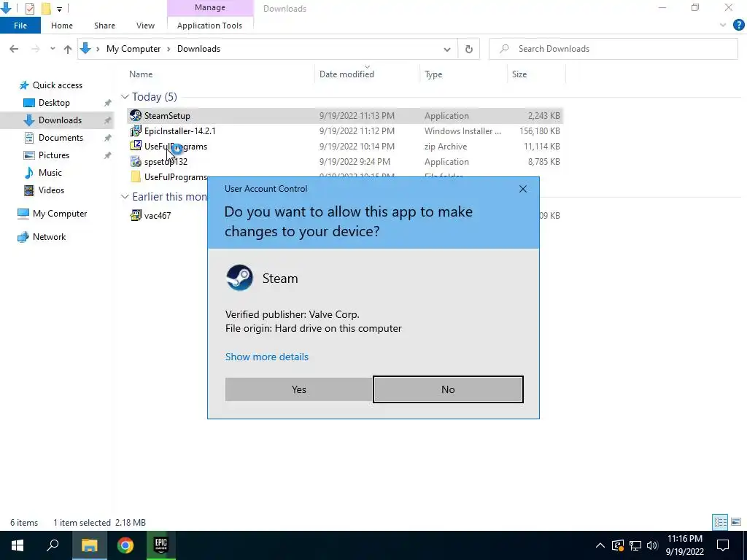Select the vac467 file icon
747x560 pixels.
[136, 215]
